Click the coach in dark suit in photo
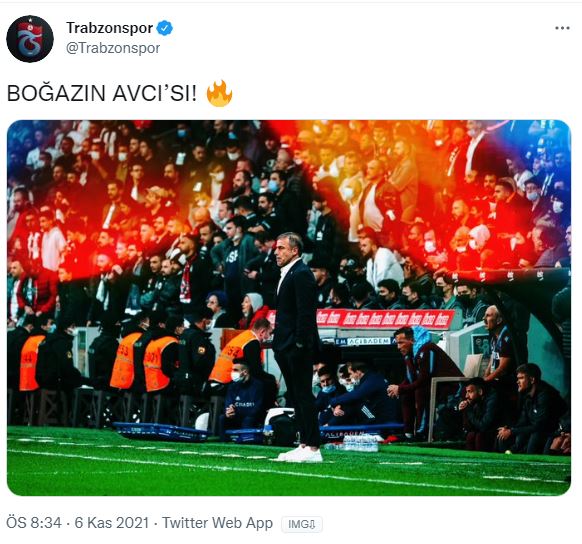The width and height of the screenshot is (582, 544). tap(297, 345)
